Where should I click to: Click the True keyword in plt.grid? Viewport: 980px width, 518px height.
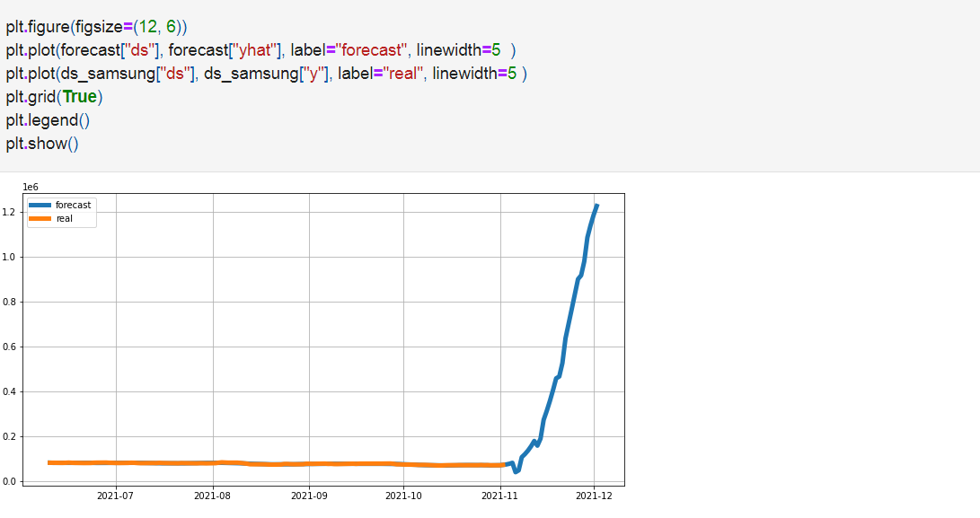(x=79, y=97)
